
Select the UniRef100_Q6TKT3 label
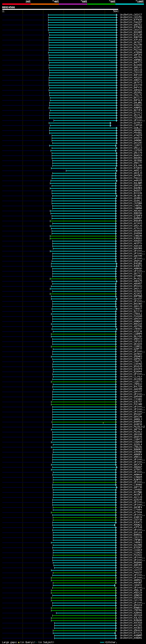point(131,82)
